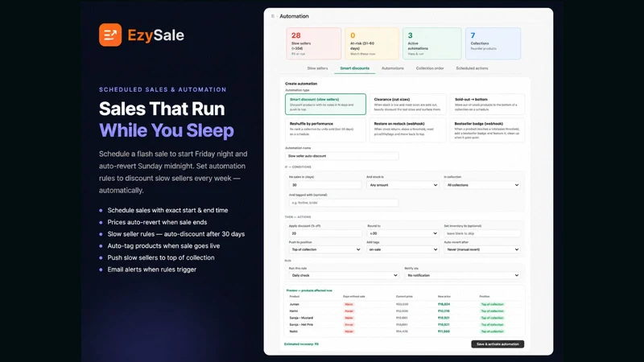
Task: Click the Set inventory to field
Action: 482,233
